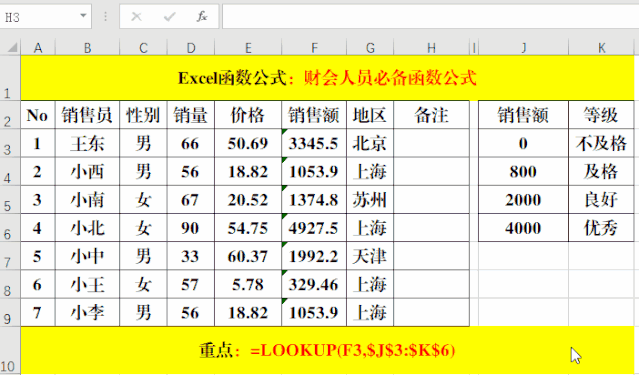
Task: Click the Enter checkmark icon in formula bar
Action: 169,16
